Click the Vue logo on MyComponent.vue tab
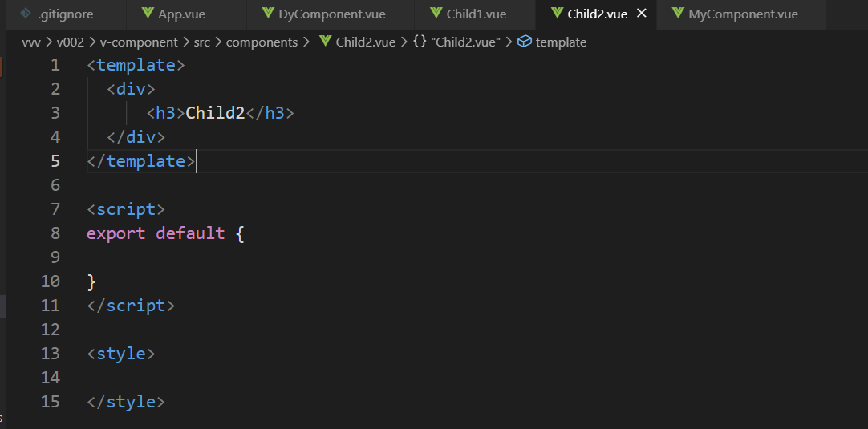The image size is (868, 429). point(678,14)
